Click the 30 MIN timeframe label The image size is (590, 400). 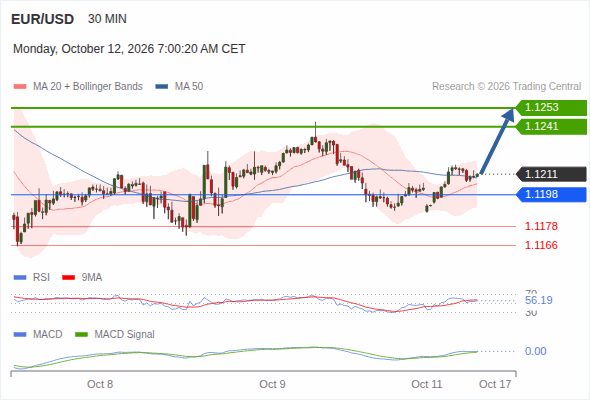(x=107, y=19)
